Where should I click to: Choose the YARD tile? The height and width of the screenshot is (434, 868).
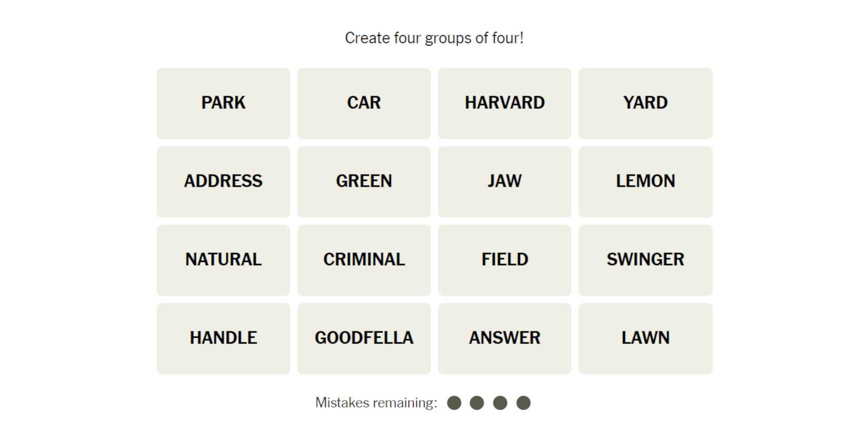click(x=645, y=103)
